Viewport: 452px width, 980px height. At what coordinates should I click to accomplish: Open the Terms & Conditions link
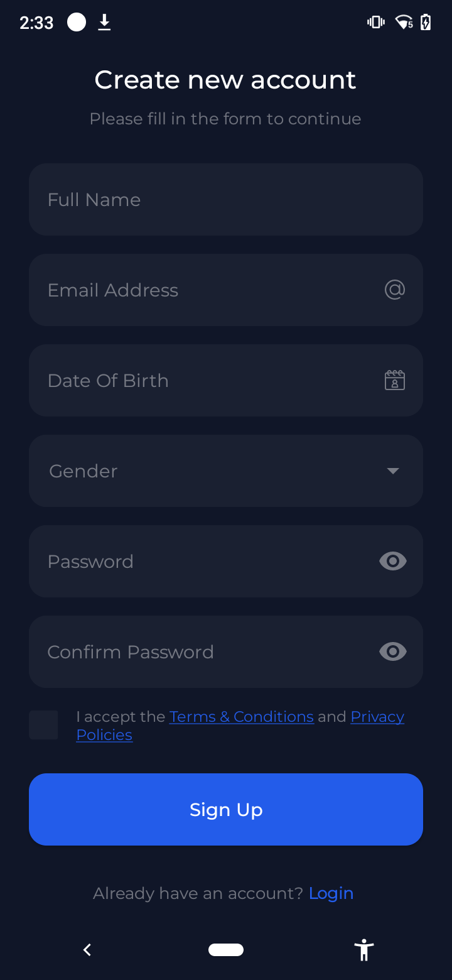(x=242, y=717)
